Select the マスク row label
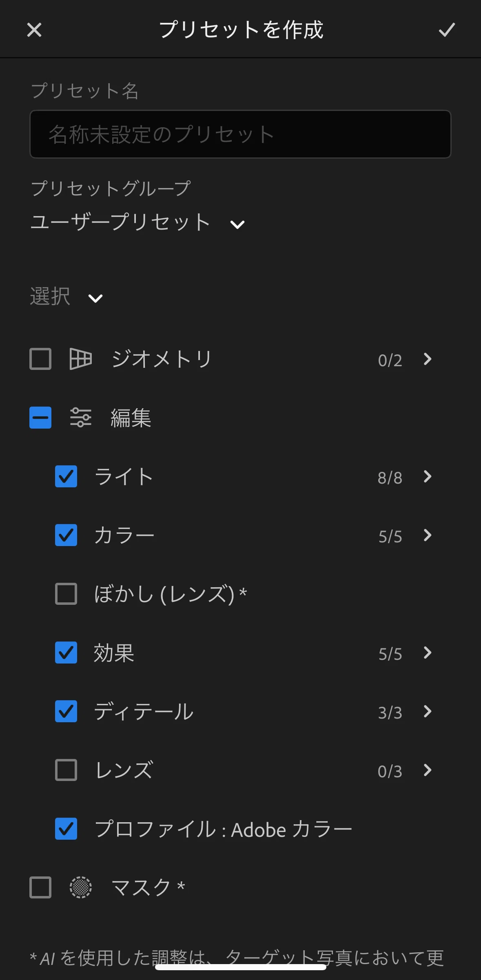The width and height of the screenshot is (481, 980). pyautogui.click(x=148, y=887)
